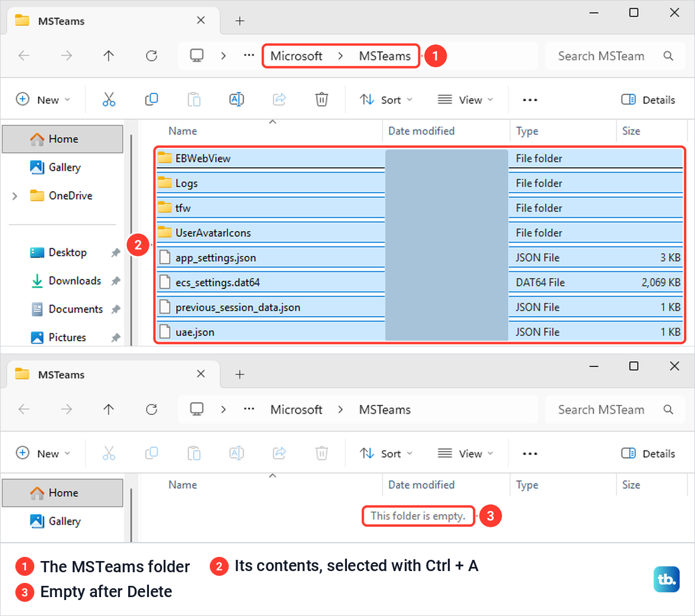
Task: Refresh the upper MSTeams window
Action: (151, 56)
